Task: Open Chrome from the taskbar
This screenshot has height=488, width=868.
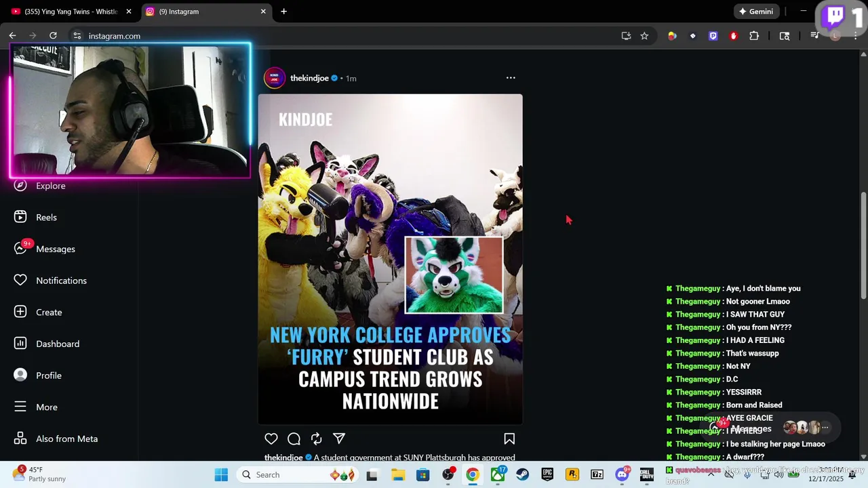Action: [x=473, y=474]
